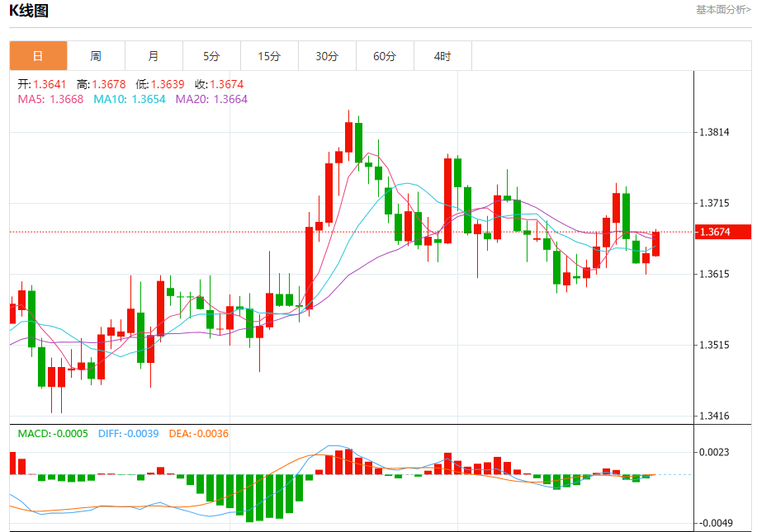Click the 低: 1.3639 low value
The height and width of the screenshot is (532, 757).
tap(160, 84)
